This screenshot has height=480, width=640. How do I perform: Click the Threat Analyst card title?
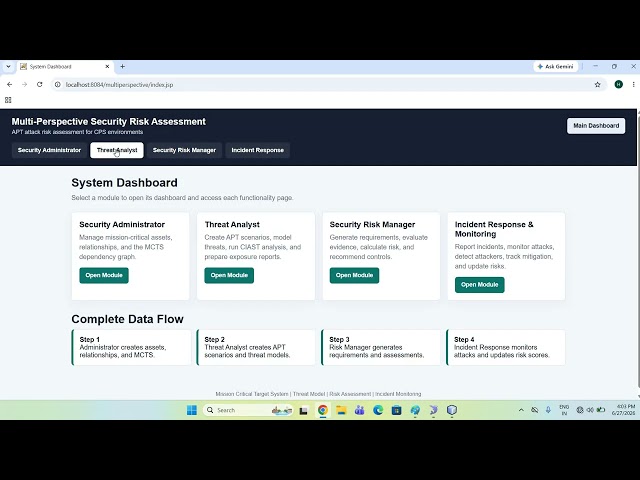(x=232, y=224)
